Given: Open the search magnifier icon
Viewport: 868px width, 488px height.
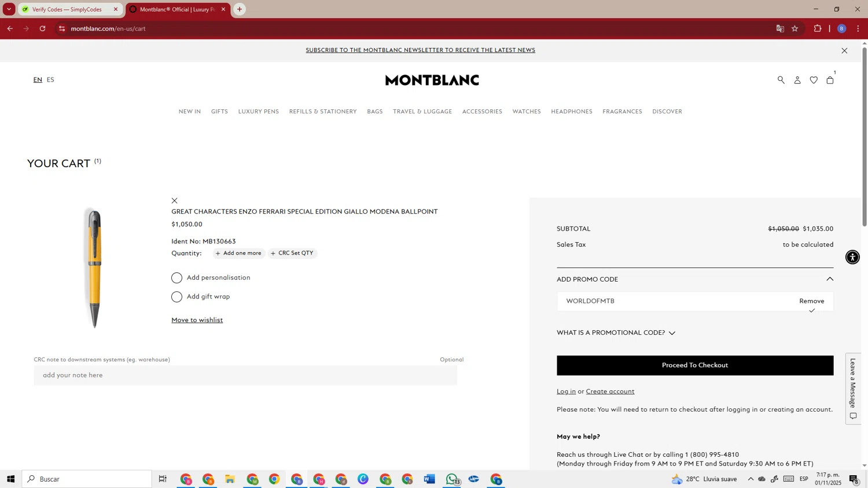Looking at the screenshot, I should 781,80.
